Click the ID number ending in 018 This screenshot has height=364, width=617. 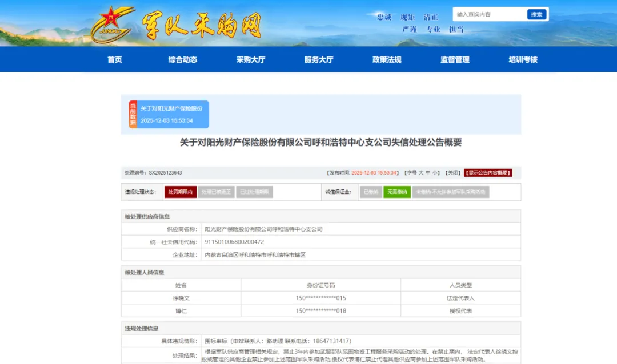[x=320, y=311]
